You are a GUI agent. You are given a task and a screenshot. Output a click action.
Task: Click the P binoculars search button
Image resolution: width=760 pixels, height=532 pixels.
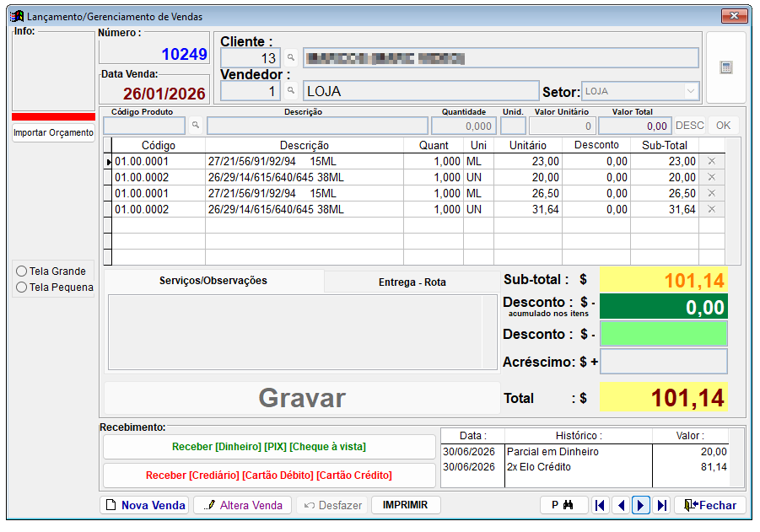point(563,505)
